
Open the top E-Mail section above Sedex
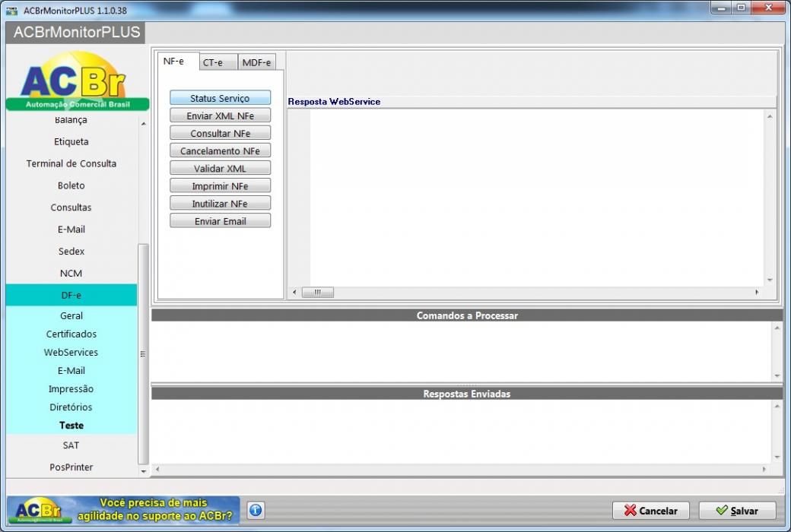pyautogui.click(x=71, y=230)
